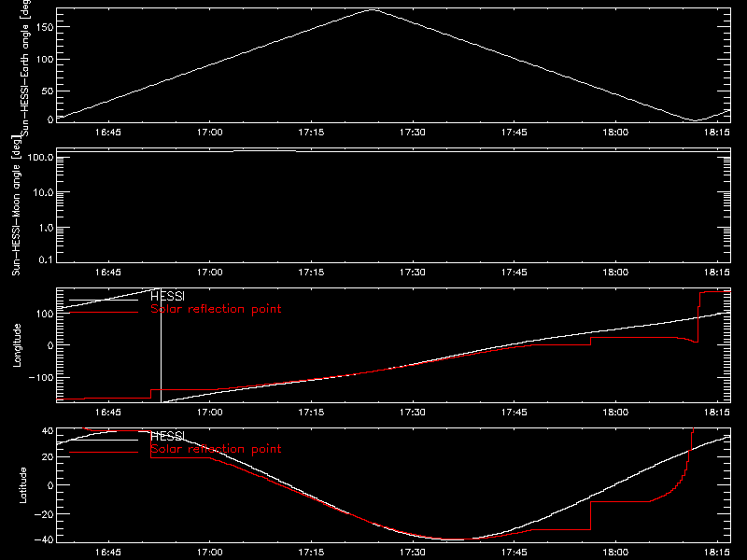This screenshot has height=560, width=747.
Task: Click 18:15 time label under Earth angle plot
Action: [x=717, y=133]
